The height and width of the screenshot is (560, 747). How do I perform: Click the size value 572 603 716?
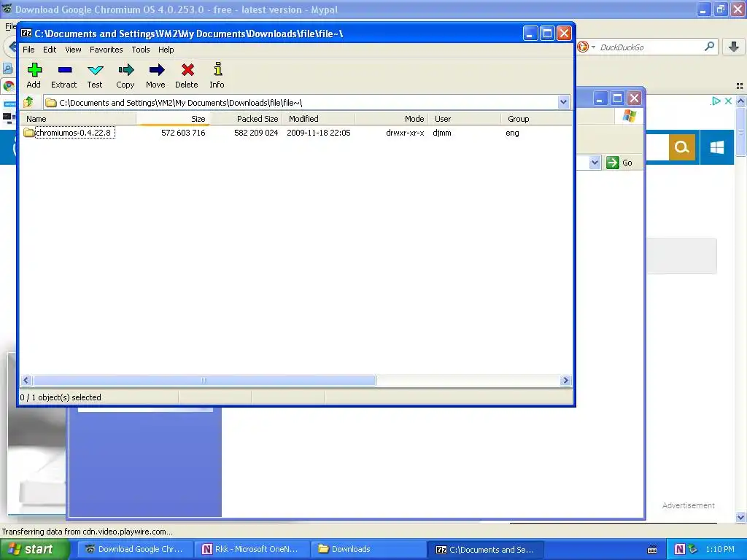tap(183, 133)
